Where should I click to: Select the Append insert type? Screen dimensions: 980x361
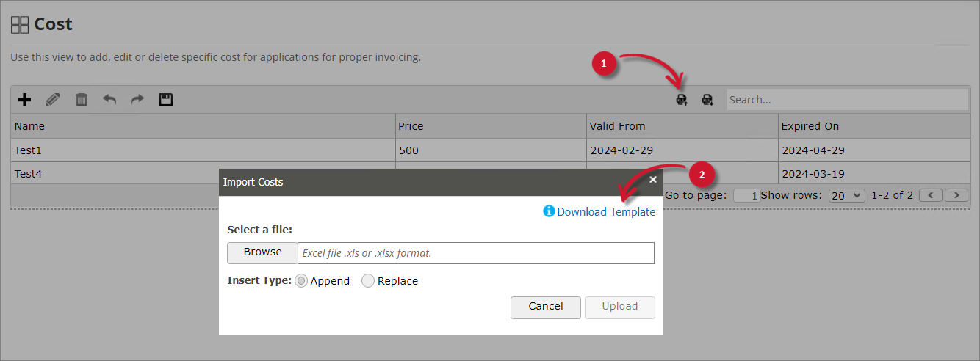[x=301, y=281]
